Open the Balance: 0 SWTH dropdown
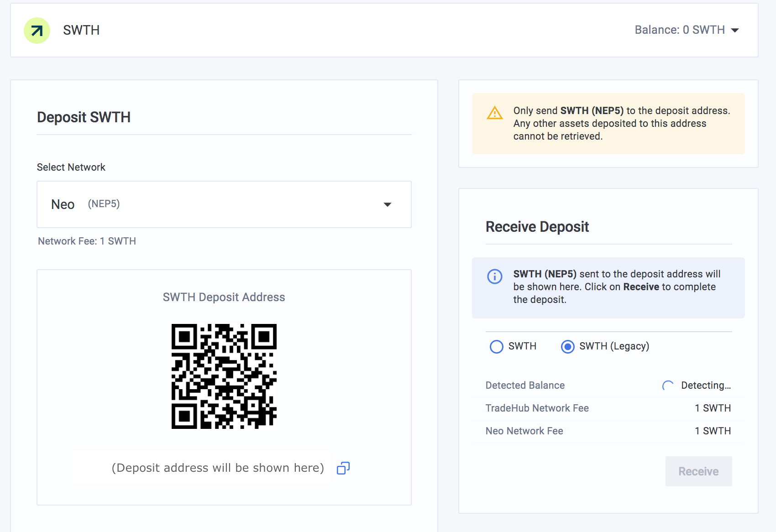This screenshot has width=776, height=532. pos(687,30)
